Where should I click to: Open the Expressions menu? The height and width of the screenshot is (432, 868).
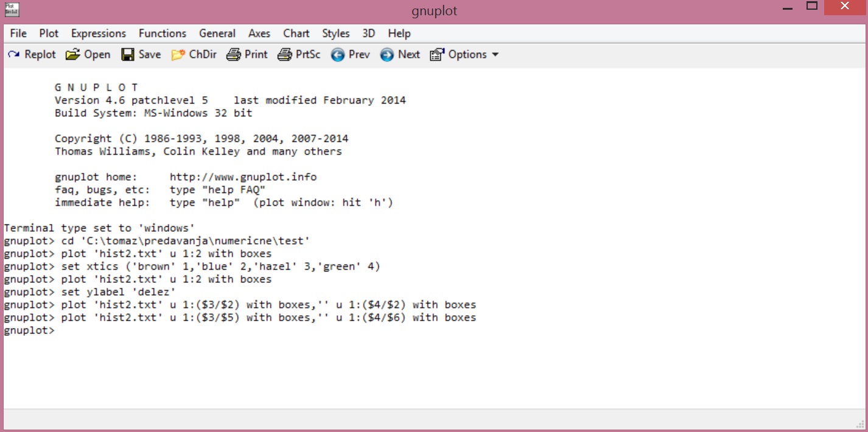click(x=99, y=33)
